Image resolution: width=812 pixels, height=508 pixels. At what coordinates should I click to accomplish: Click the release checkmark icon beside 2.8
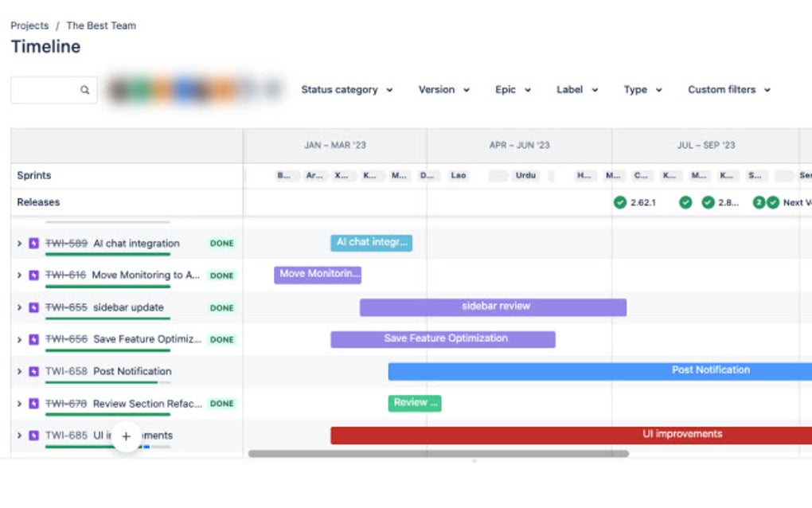pos(708,202)
